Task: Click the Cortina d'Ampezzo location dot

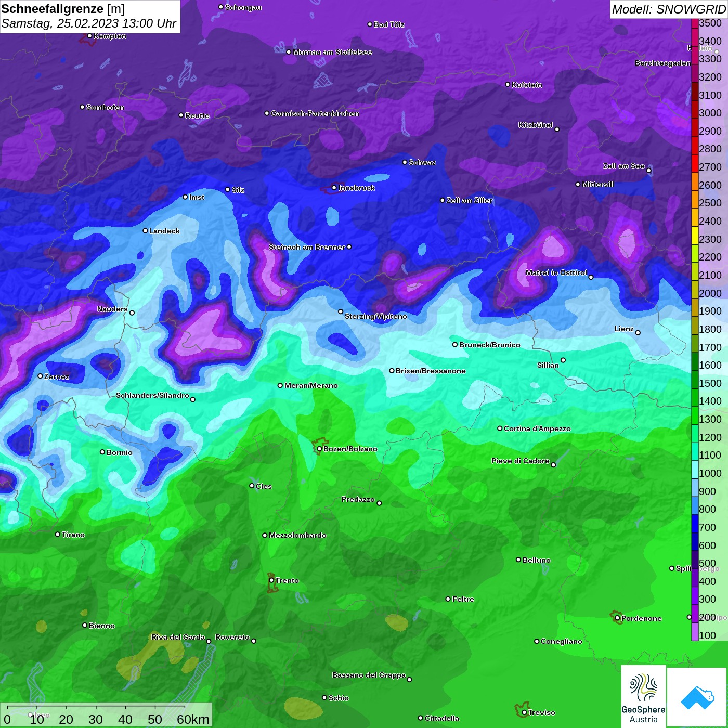Action: click(500, 428)
